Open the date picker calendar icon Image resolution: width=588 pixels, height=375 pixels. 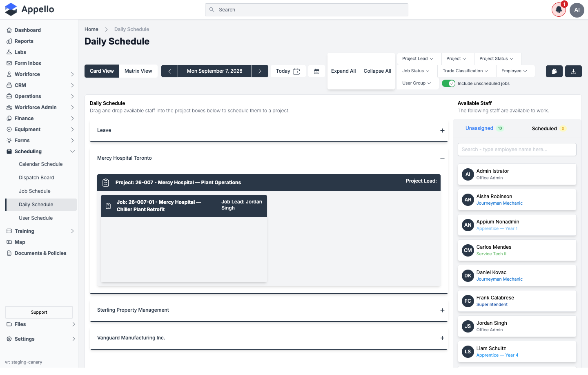(x=316, y=71)
